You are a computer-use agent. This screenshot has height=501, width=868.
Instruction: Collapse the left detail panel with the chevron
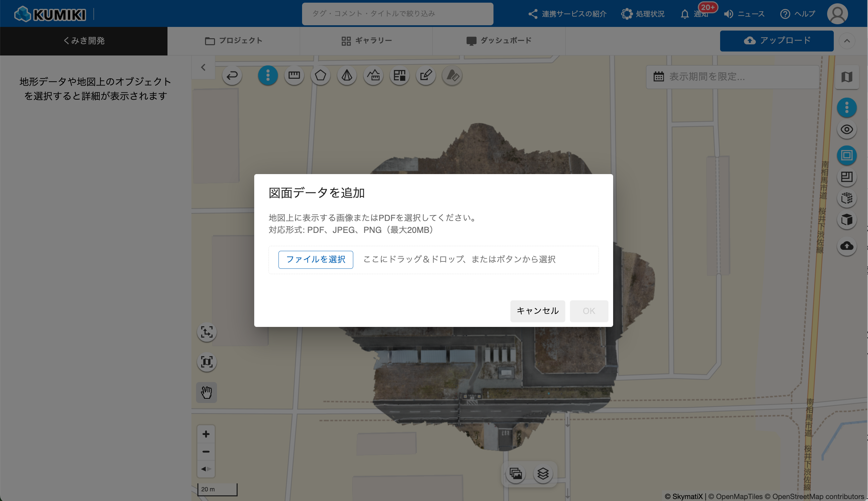(203, 67)
